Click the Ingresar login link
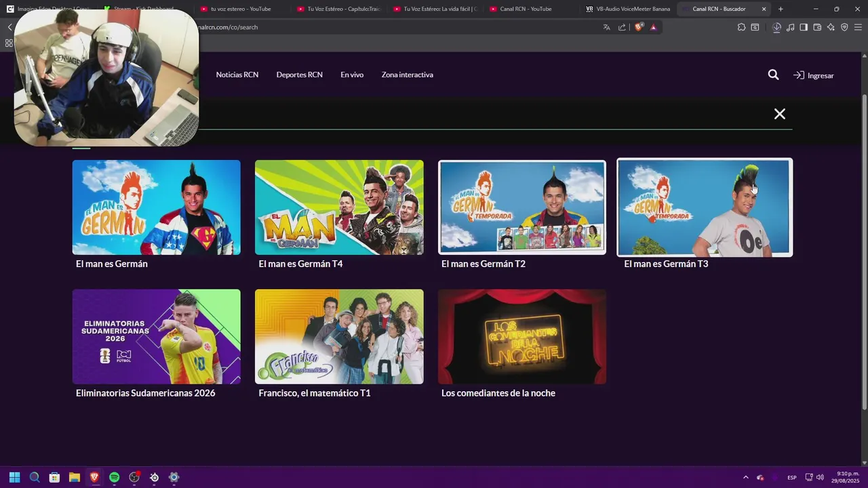 [814, 75]
